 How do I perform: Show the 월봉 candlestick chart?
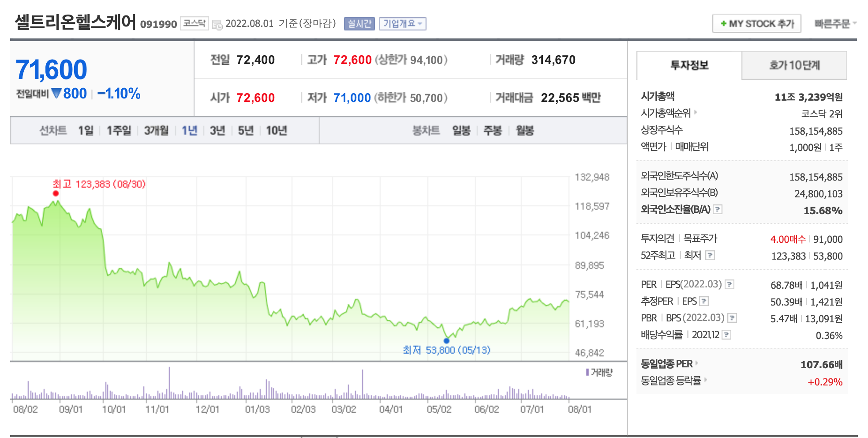tap(525, 131)
